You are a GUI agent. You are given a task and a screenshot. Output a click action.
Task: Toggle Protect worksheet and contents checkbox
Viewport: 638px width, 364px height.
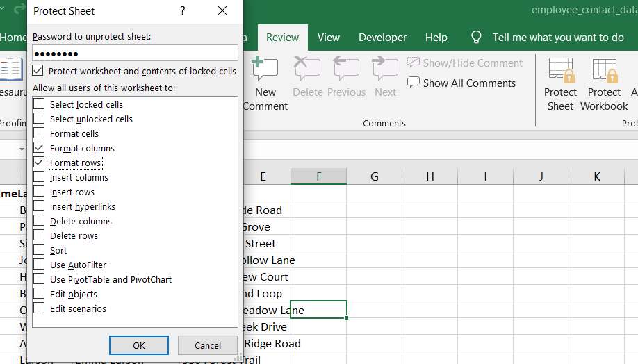coord(38,71)
